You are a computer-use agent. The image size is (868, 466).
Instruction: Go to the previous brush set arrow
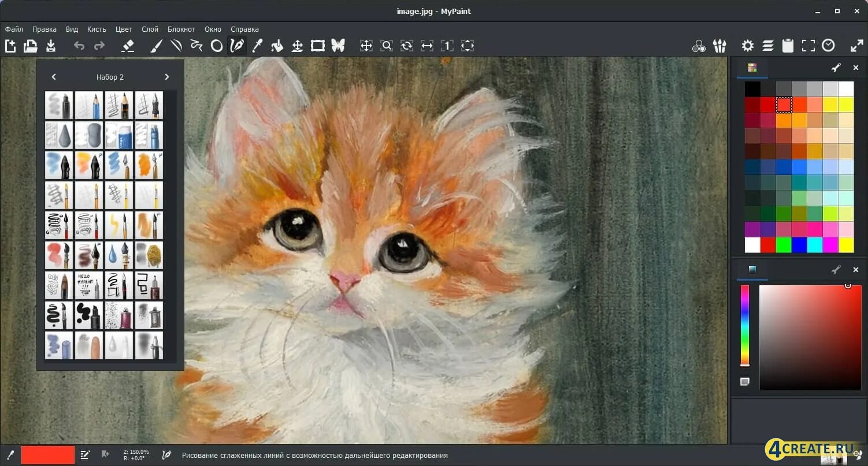54,77
